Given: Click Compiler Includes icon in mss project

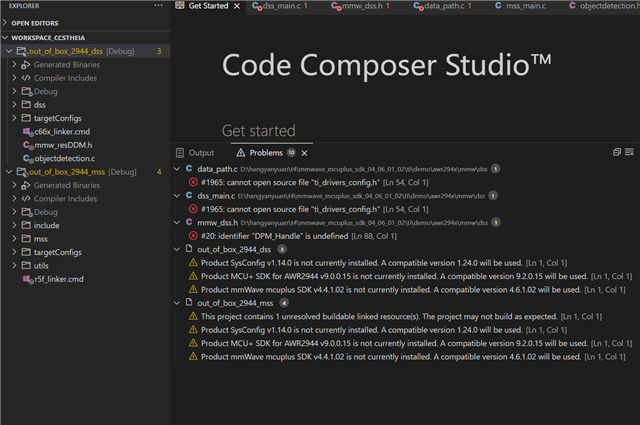Looking at the screenshot, I should [26, 199].
